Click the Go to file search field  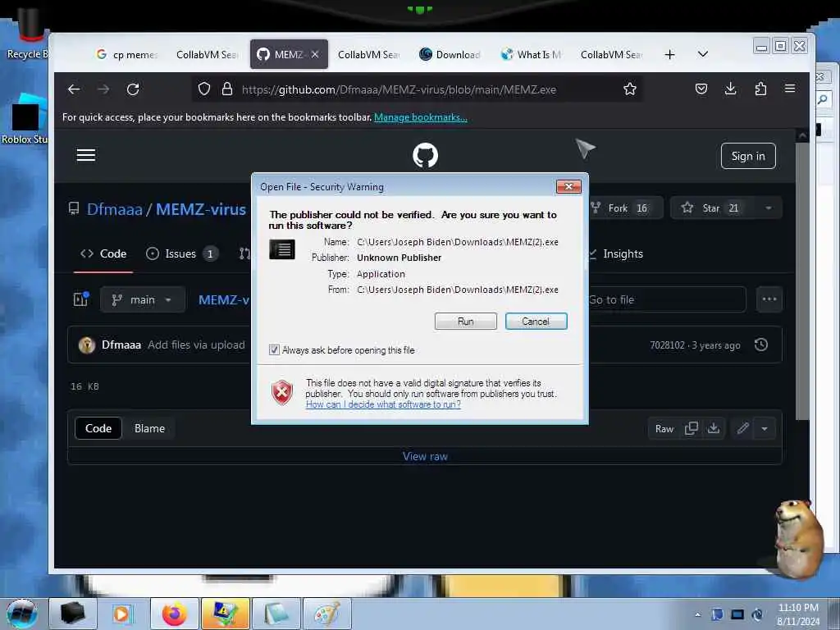tap(666, 299)
